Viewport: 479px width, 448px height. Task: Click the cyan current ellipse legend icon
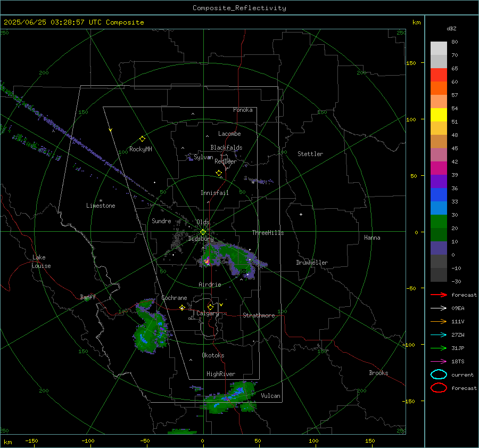coord(439,374)
